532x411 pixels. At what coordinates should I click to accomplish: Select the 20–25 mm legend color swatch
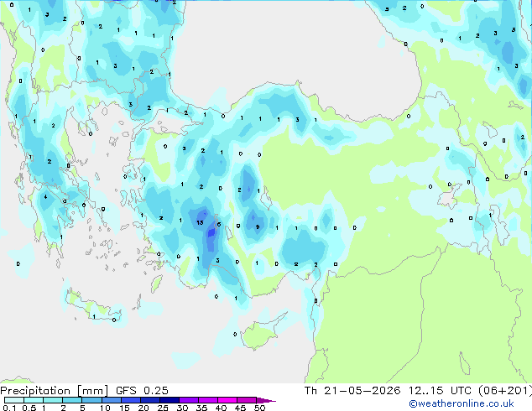(150, 400)
